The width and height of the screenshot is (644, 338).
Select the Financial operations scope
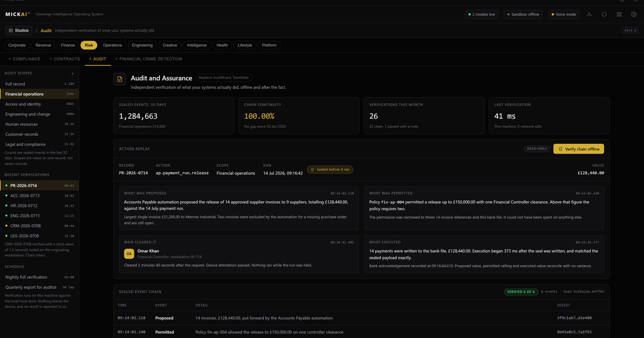[x=39, y=94]
